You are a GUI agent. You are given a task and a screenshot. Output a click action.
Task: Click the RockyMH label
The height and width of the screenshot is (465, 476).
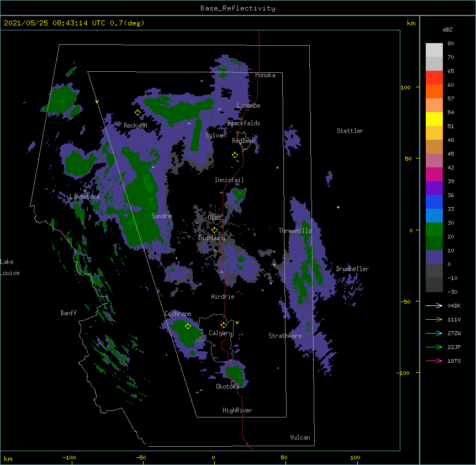(x=135, y=125)
